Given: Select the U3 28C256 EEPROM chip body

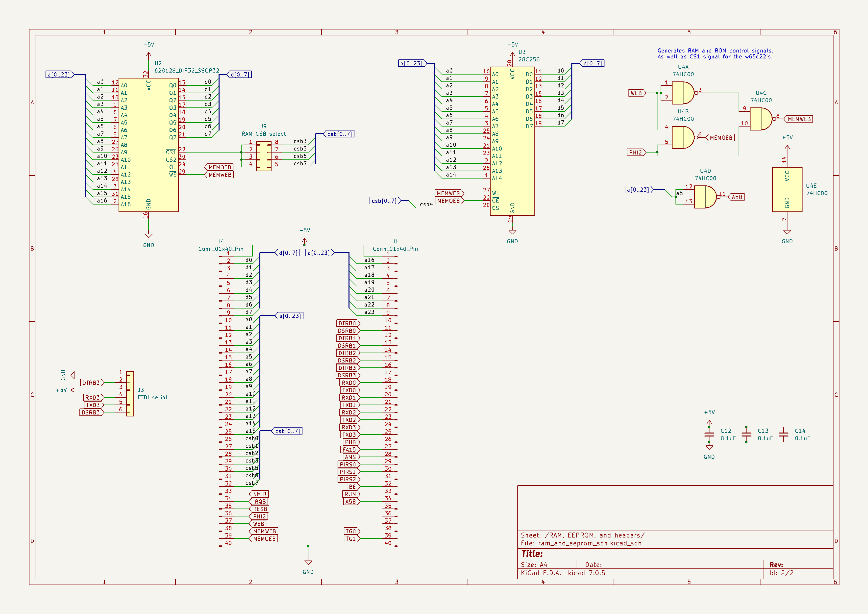Looking at the screenshot, I should click(512, 142).
